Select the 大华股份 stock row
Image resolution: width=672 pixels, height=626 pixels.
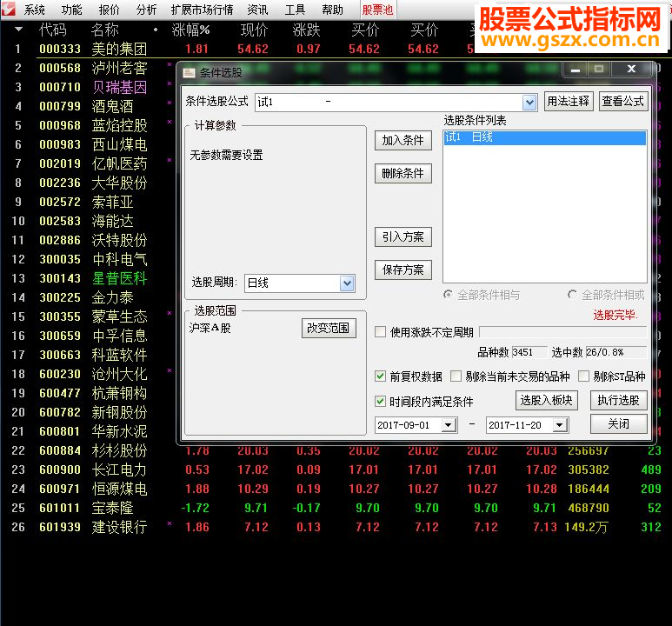[x=120, y=183]
